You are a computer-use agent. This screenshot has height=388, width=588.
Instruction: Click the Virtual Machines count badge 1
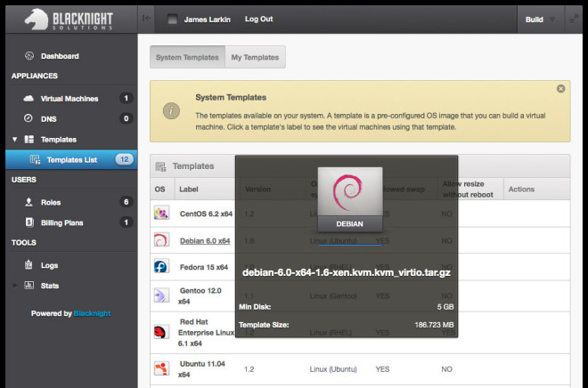pos(126,99)
